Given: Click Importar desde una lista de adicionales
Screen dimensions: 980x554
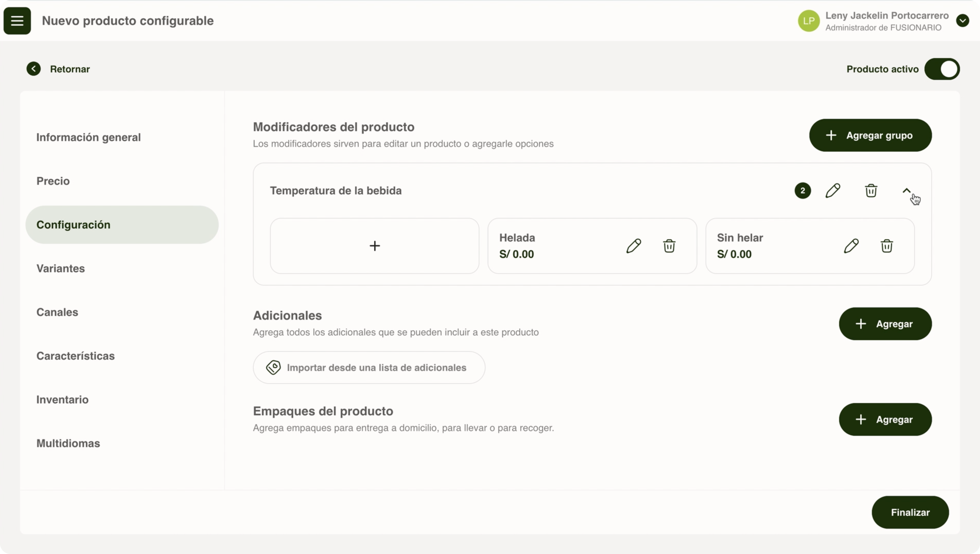Looking at the screenshot, I should coord(369,368).
